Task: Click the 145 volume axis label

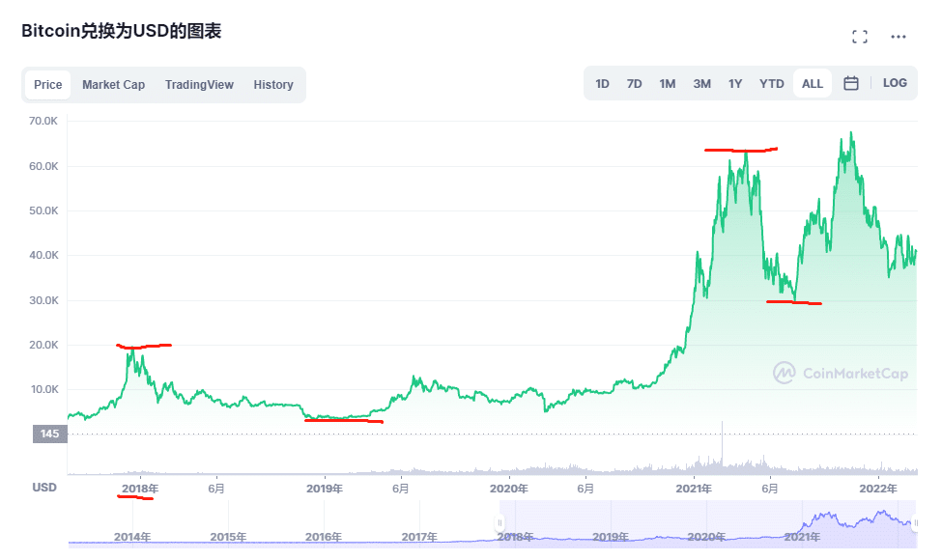Action: coord(48,434)
